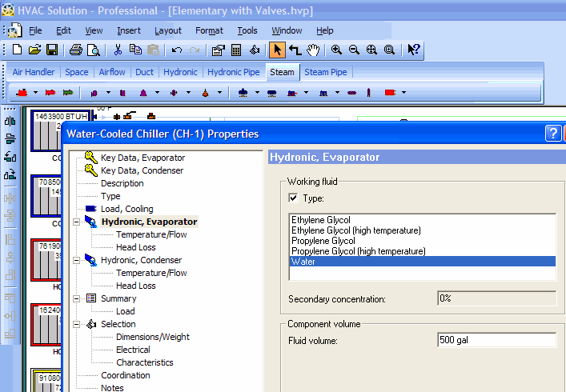Image resolution: width=566 pixels, height=392 pixels.
Task: Select the arrow pointer tool
Action: tap(277, 50)
